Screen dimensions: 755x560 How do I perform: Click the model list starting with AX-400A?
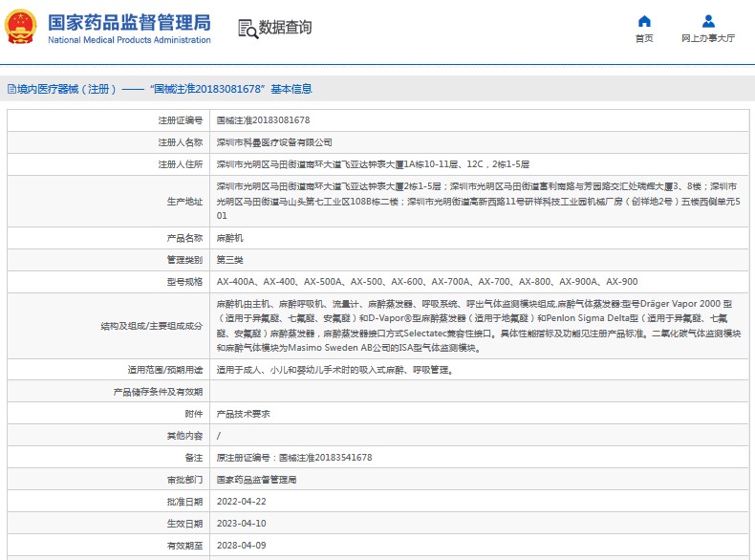pos(426,282)
